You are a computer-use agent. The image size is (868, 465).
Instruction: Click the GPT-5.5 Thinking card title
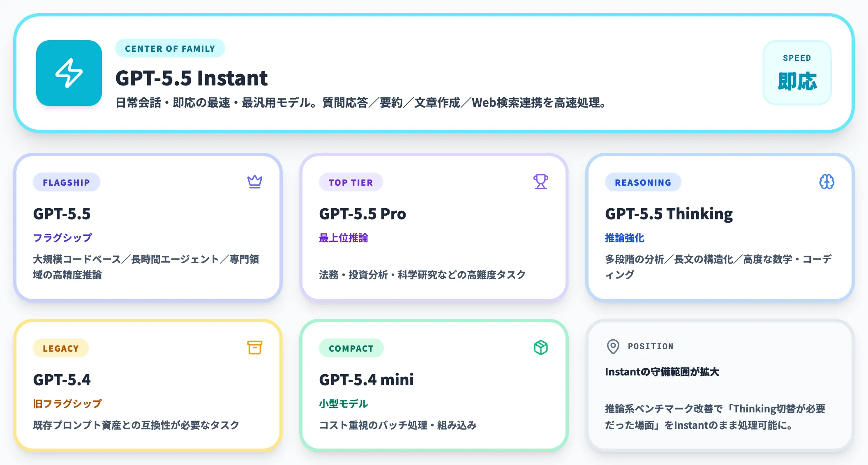point(669,214)
